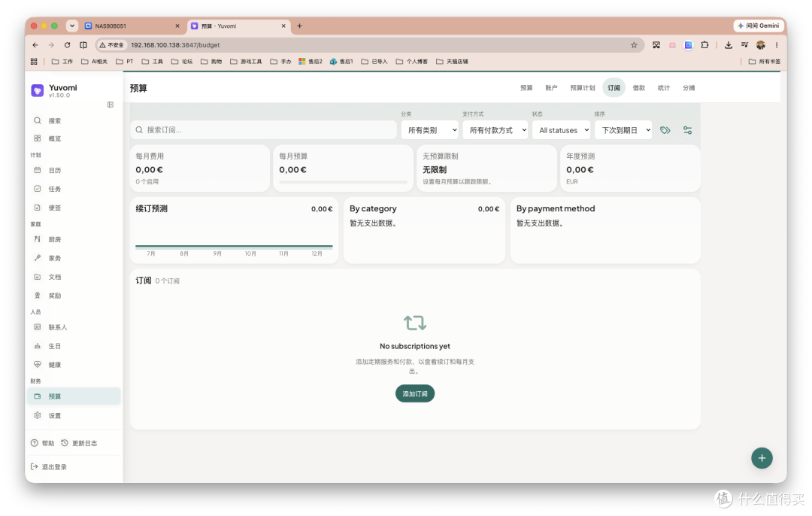Open browser extensions puzzle icon

click(704, 45)
